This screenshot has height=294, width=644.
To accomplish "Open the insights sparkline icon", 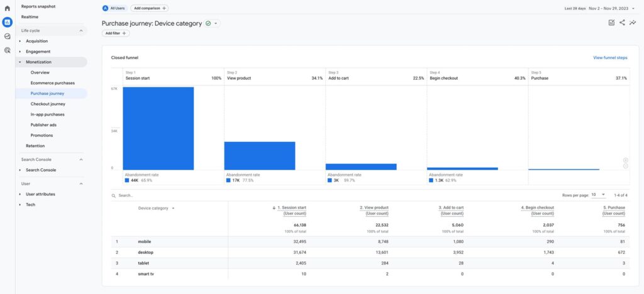I will click(x=632, y=23).
